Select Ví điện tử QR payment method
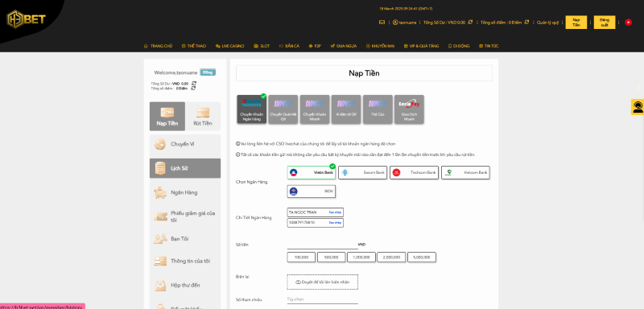This screenshot has width=644, height=309. [x=346, y=109]
